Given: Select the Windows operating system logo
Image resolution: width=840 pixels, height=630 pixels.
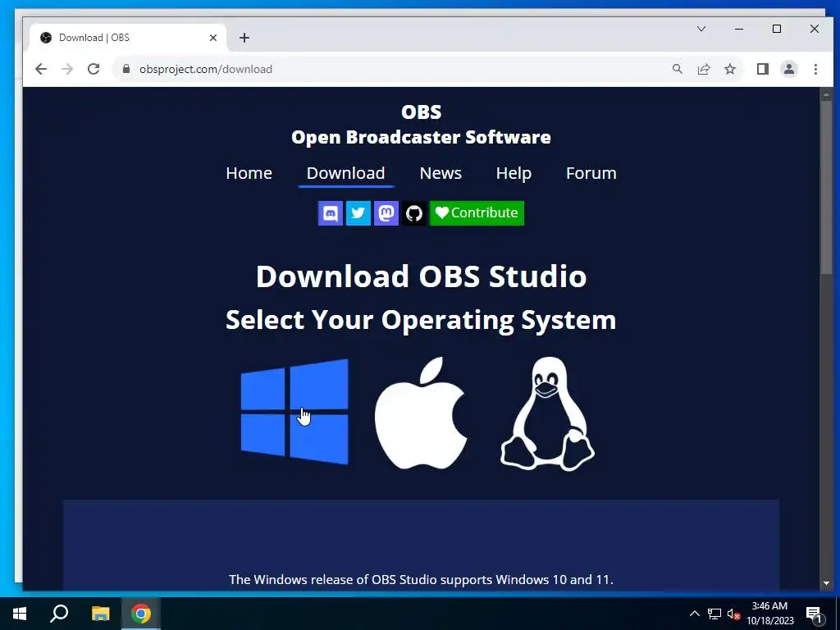Looking at the screenshot, I should pyautogui.click(x=294, y=412).
